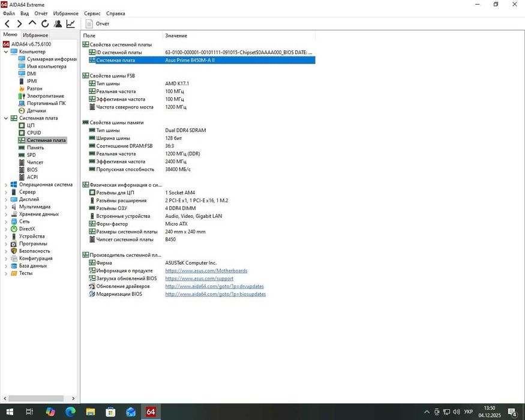Click the Тесты icon in tree
The image size is (525, 420).
(x=14, y=273)
